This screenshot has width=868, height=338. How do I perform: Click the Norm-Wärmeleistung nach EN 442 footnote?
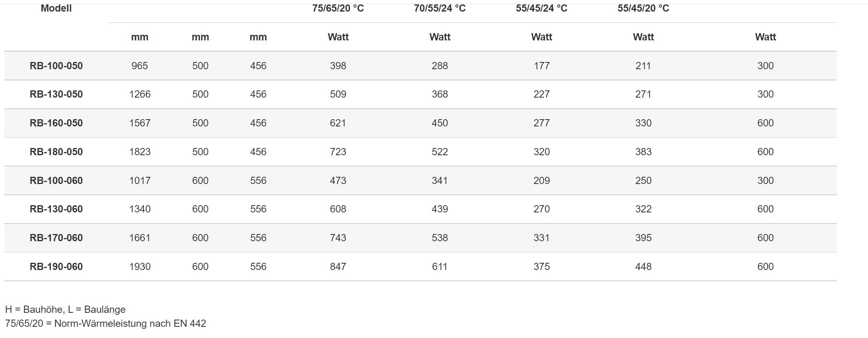pyautogui.click(x=106, y=323)
